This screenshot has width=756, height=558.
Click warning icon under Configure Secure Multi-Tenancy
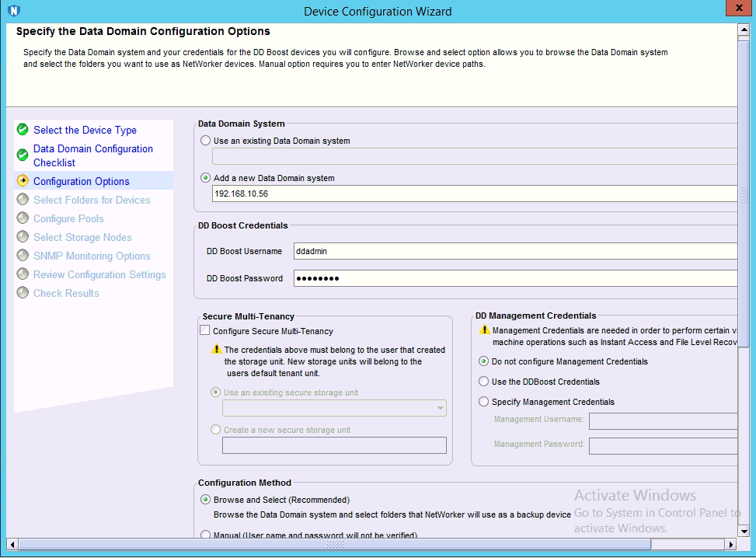pyautogui.click(x=218, y=350)
